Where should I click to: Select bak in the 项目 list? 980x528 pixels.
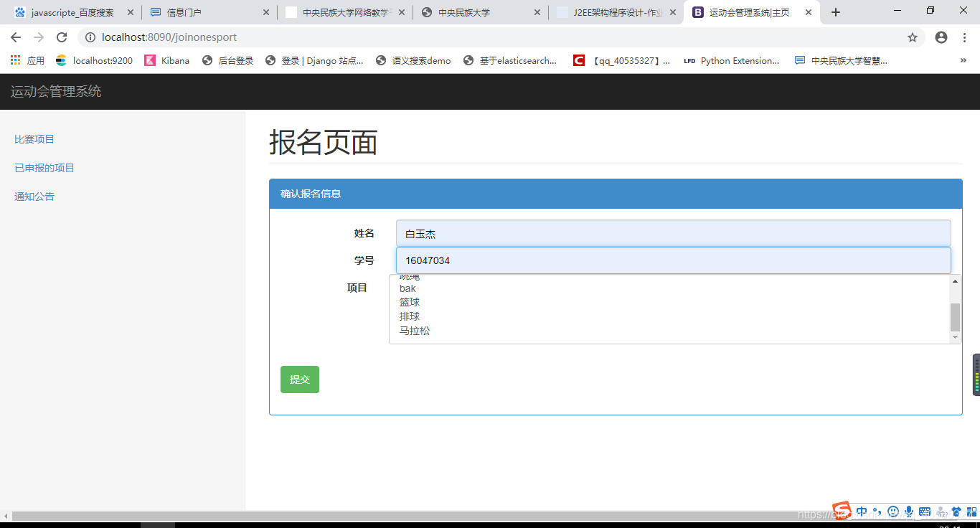pos(407,288)
